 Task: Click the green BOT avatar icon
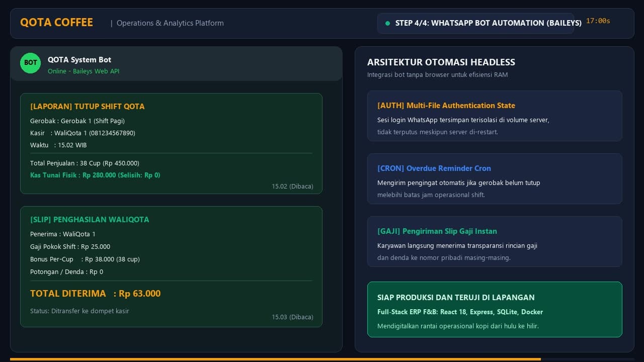[x=30, y=63]
